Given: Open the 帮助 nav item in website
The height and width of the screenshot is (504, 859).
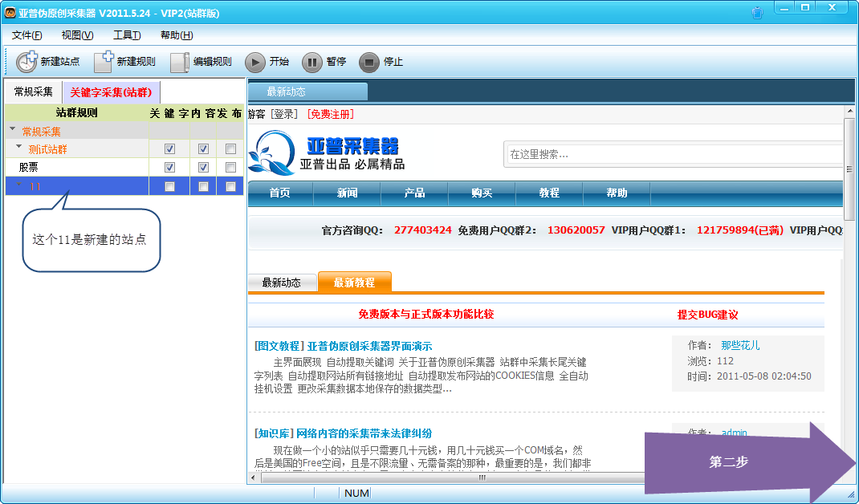Looking at the screenshot, I should [617, 193].
